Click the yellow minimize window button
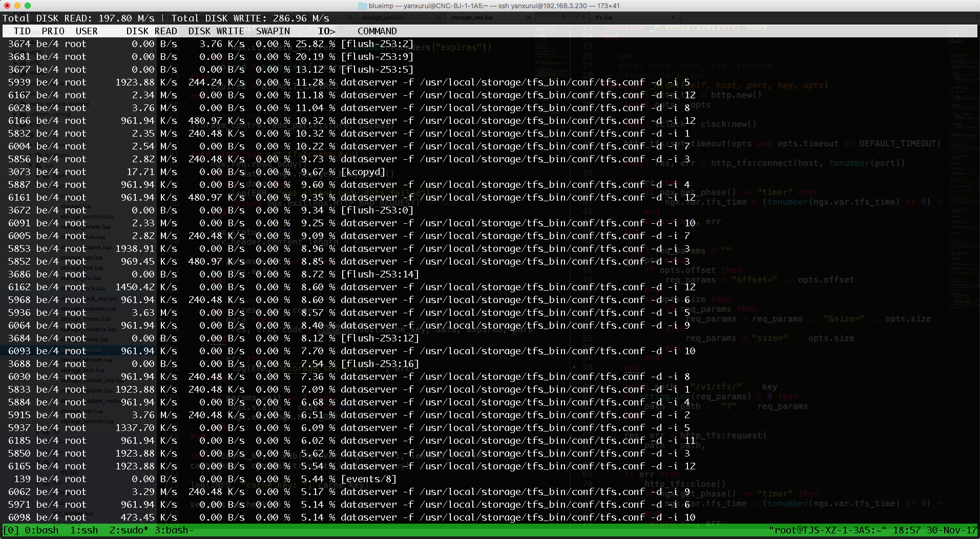 point(17,6)
